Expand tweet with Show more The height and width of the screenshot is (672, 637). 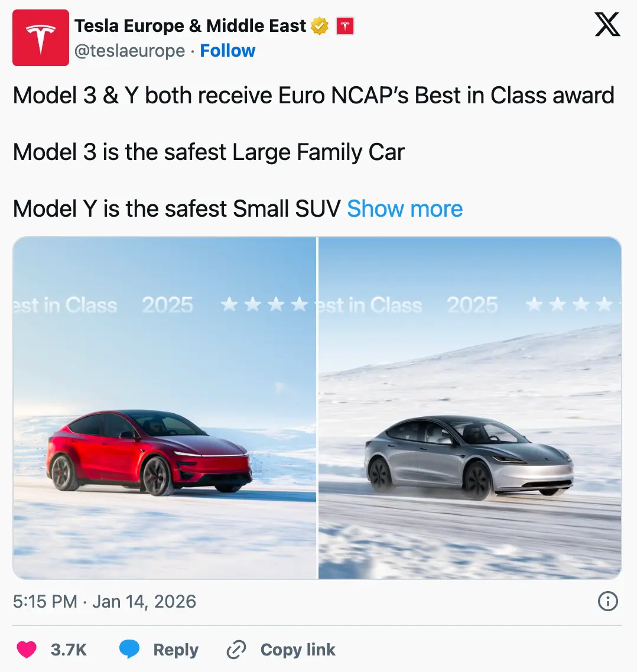[405, 208]
